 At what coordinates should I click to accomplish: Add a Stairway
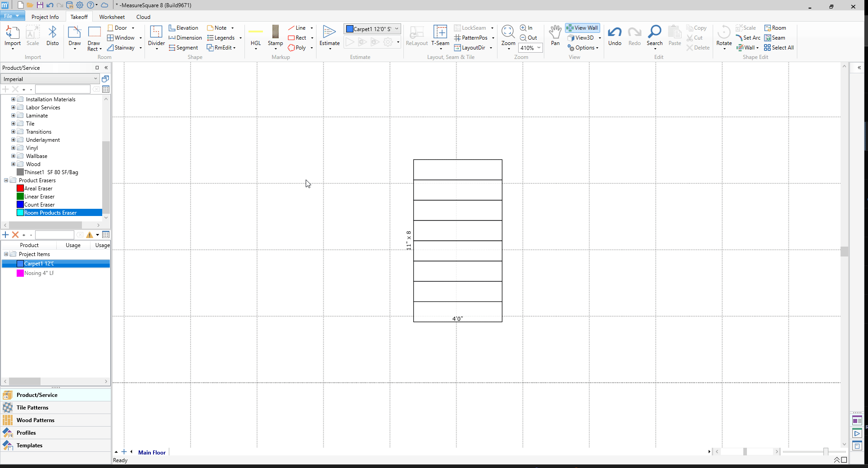coord(121,48)
